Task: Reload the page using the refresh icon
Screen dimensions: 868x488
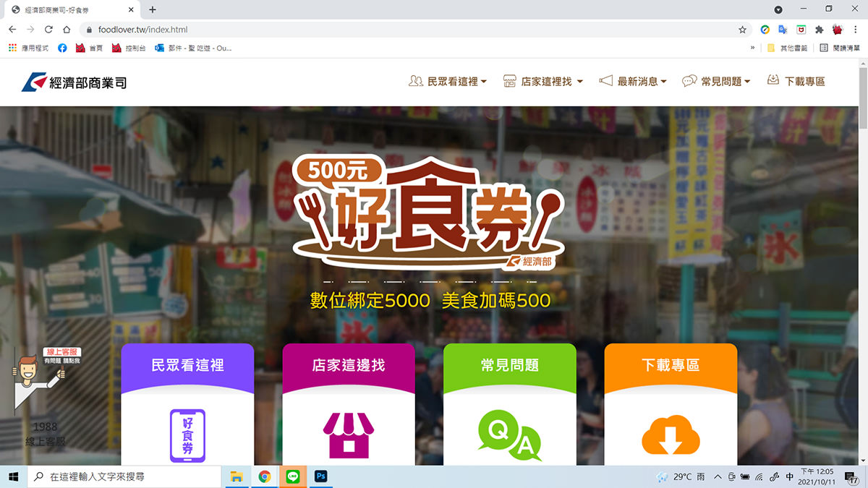Action: coord(48,30)
